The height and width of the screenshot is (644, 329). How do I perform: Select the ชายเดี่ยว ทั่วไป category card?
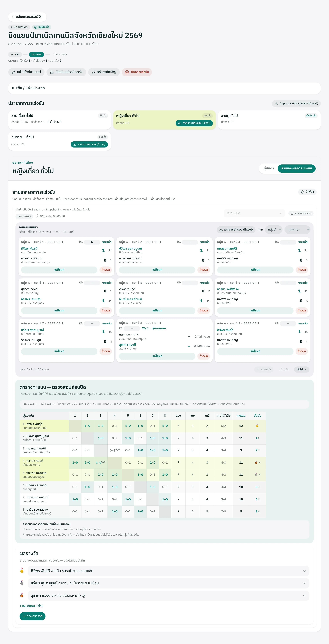(60, 120)
